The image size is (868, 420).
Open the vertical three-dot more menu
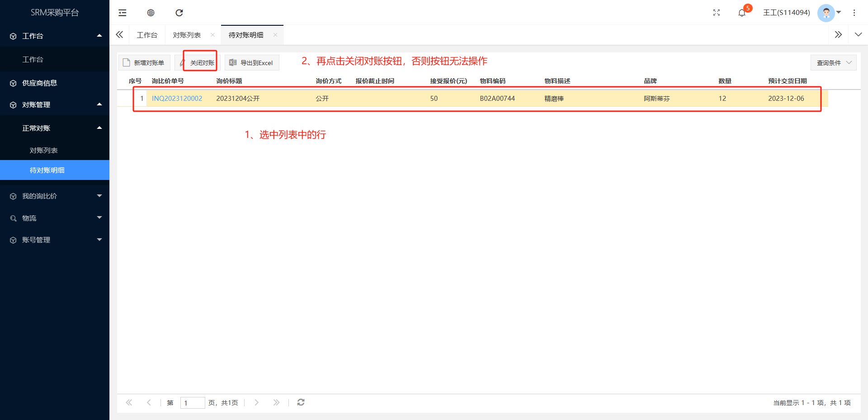click(x=854, y=13)
